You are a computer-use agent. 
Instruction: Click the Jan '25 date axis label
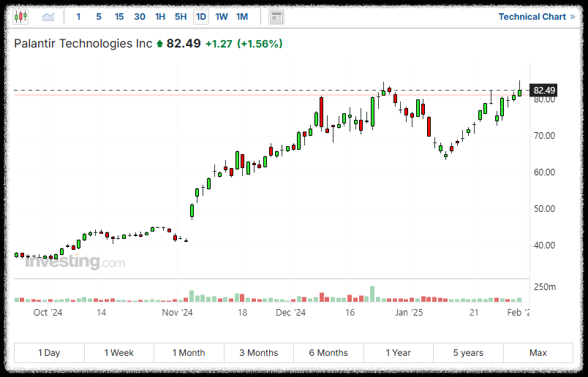[x=409, y=313]
